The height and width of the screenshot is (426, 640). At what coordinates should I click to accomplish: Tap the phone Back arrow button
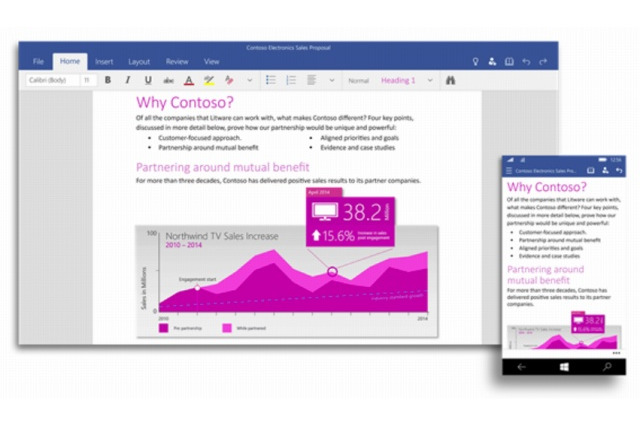coord(521,367)
